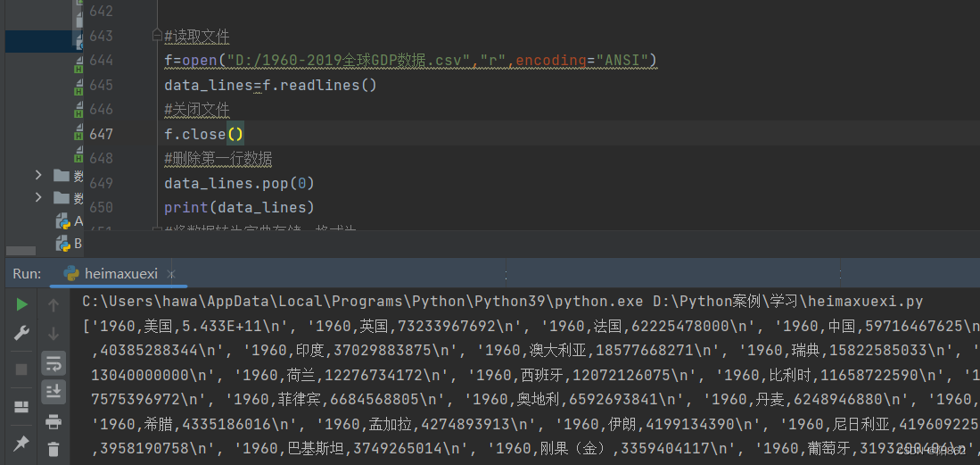Click the data_lines.pop(0) statement
980x465 pixels.
239,183
